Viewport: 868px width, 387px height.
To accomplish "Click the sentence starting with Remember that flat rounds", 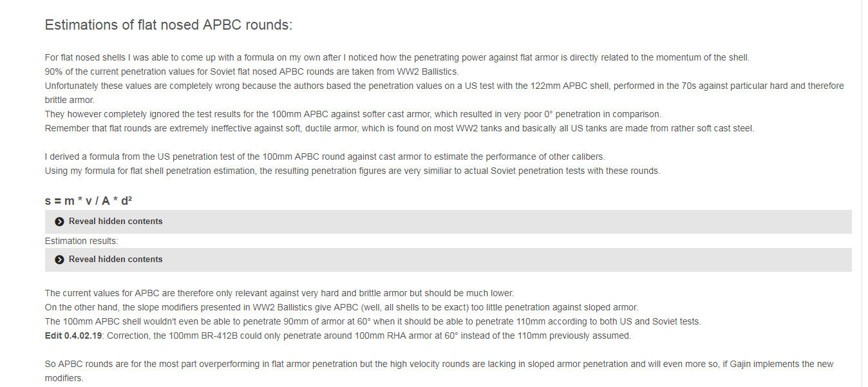I will click(x=399, y=128).
